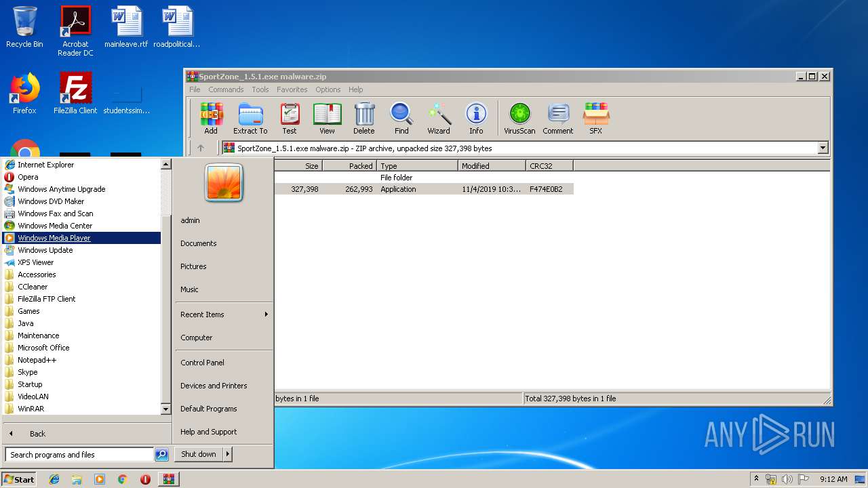Open the File menu in WinRAR
Screen dimensions: 868x488
[x=195, y=89]
